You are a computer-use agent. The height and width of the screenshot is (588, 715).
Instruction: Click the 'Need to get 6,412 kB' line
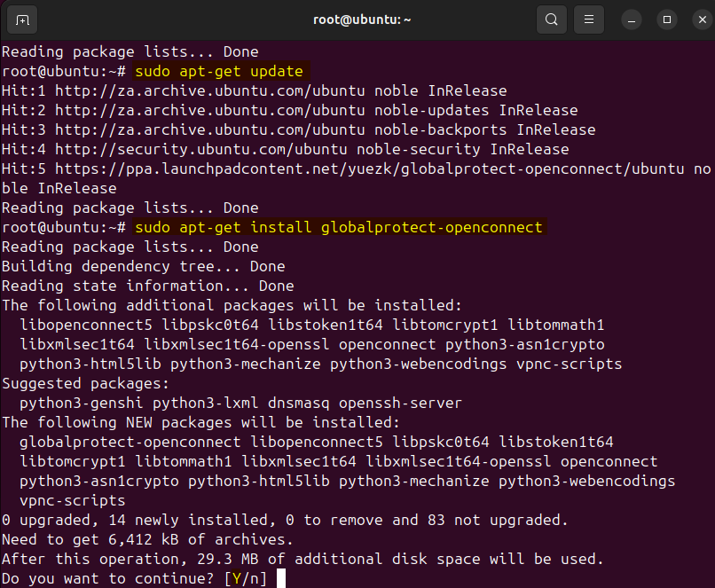(x=147, y=539)
